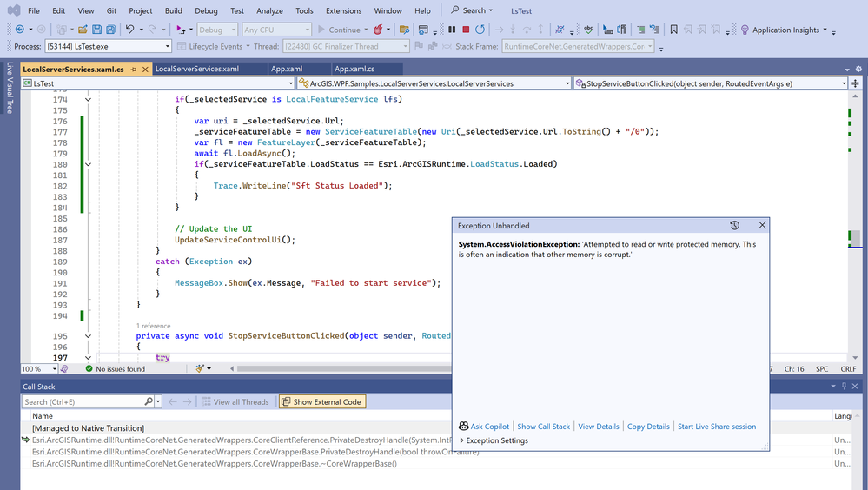Toggle Show External Code in Call Stack

click(x=321, y=401)
